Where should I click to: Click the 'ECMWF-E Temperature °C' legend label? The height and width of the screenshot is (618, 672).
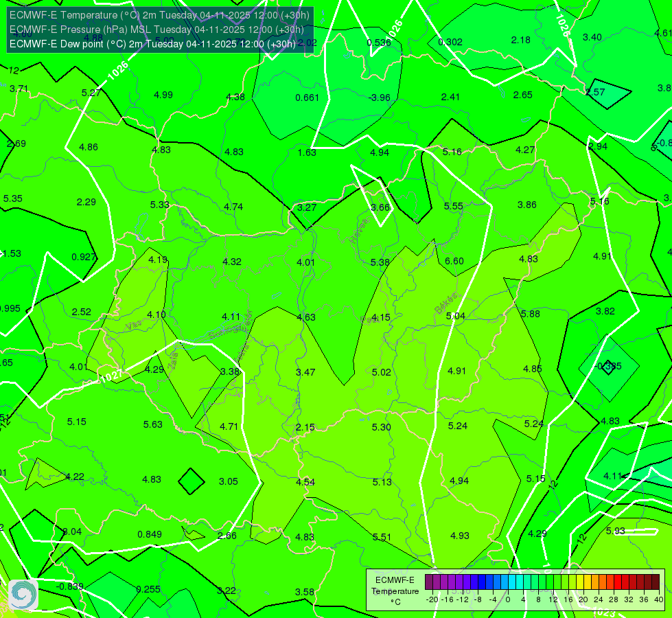tap(395, 591)
